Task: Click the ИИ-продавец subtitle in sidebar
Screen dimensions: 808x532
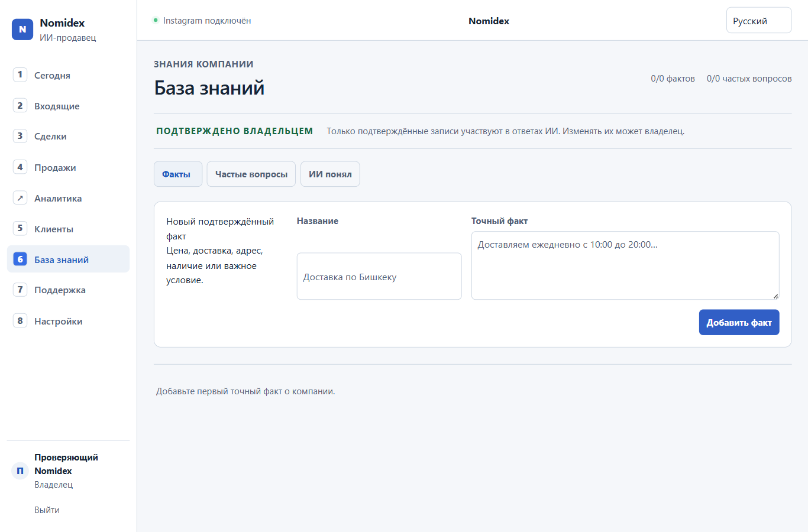Action: point(68,38)
